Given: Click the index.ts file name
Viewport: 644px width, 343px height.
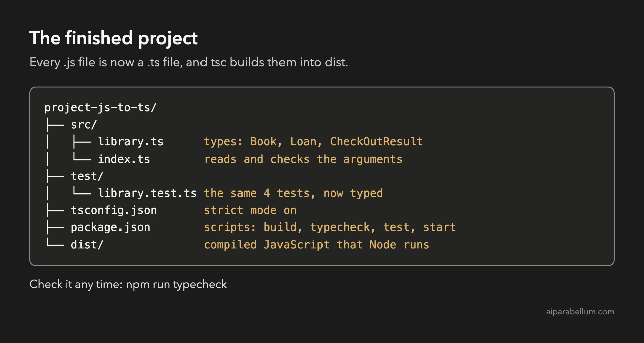Looking at the screenshot, I should click(124, 159).
